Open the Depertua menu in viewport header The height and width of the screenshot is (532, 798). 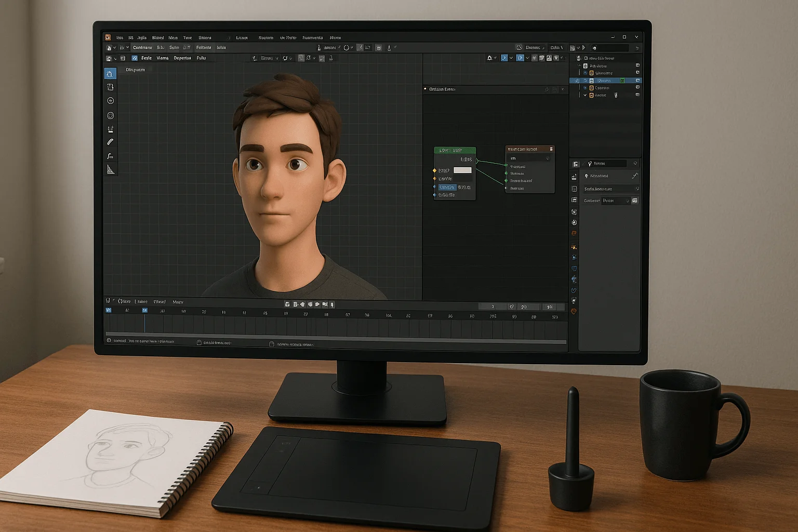point(182,58)
